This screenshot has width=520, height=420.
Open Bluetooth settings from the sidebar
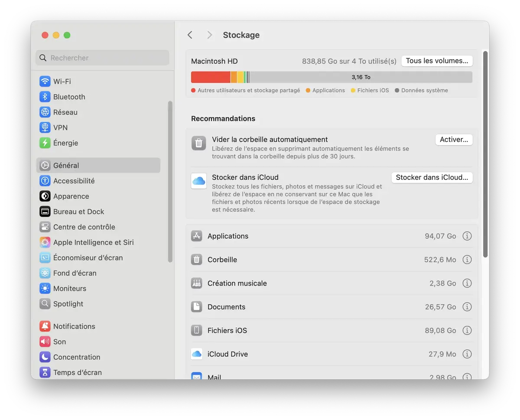69,97
